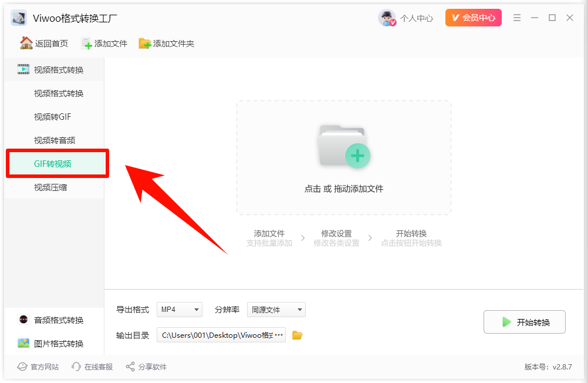The width and height of the screenshot is (588, 383).
Task: Expand 音频格式转换 category
Action: (x=55, y=320)
